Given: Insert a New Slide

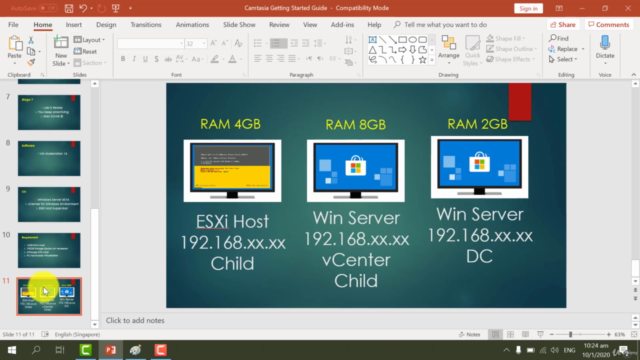Looking at the screenshot, I should point(61,51).
